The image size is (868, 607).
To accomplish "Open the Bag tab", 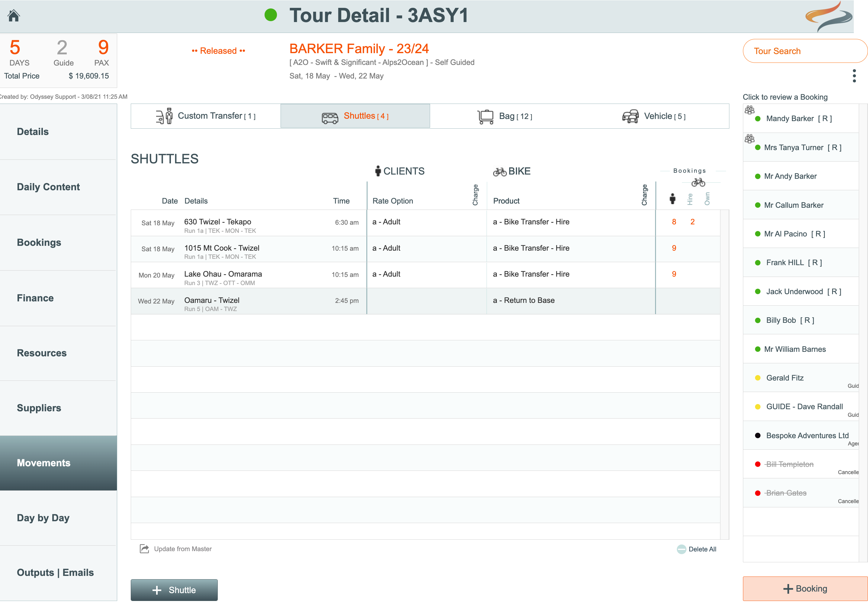I will pyautogui.click(x=505, y=116).
